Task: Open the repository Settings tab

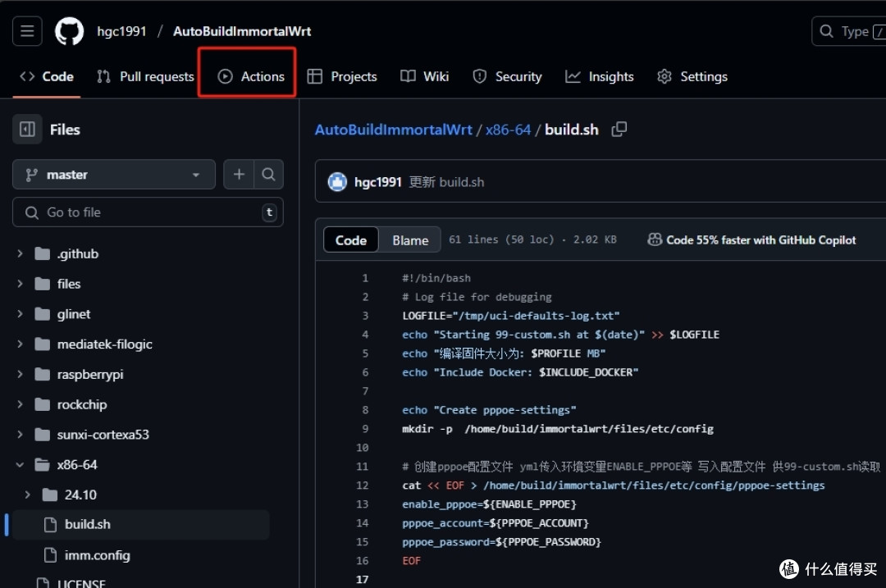Action: (692, 76)
